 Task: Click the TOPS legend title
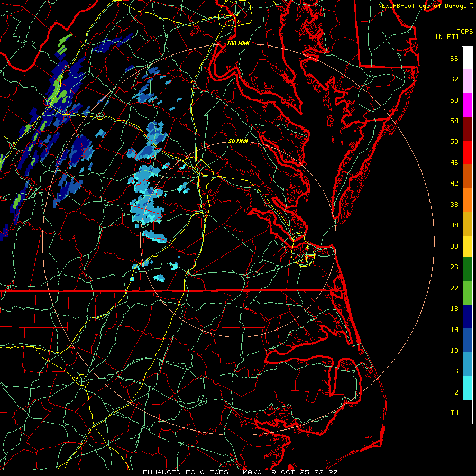coord(465,31)
